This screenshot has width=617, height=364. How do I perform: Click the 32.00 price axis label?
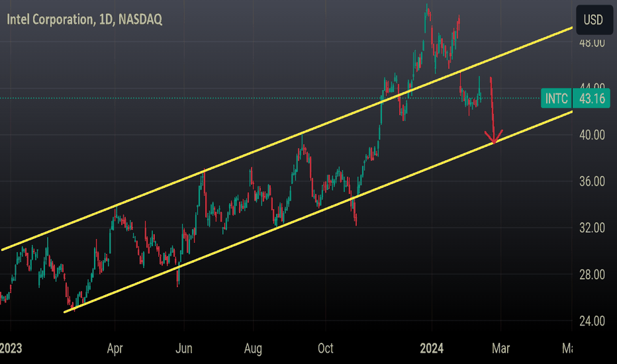coord(592,228)
